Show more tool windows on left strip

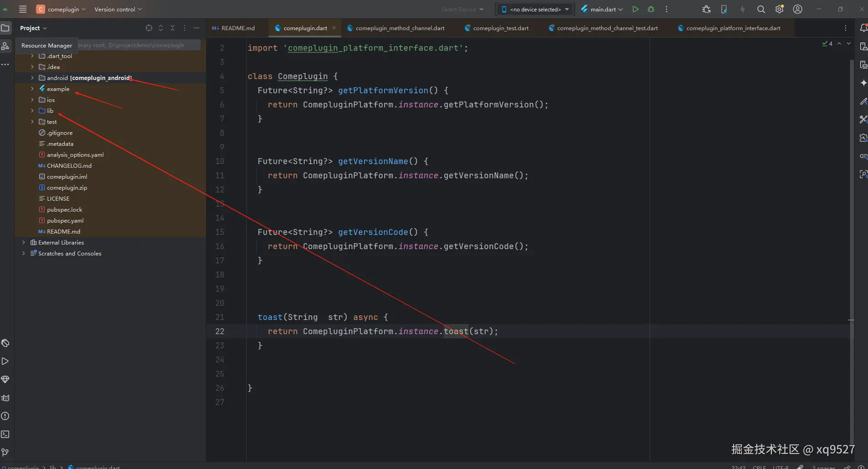(x=5, y=64)
